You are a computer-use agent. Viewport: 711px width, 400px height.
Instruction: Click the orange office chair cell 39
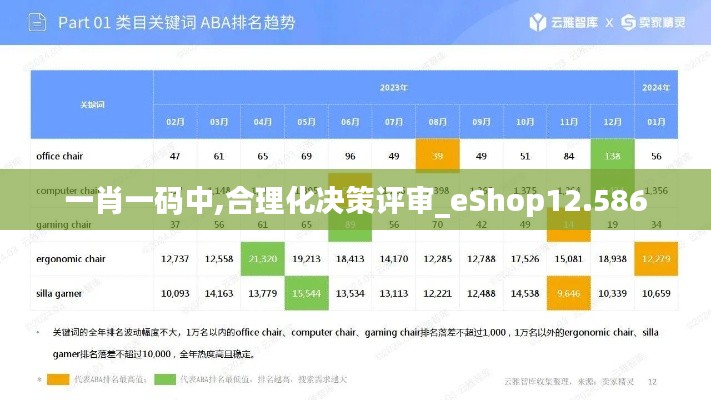438,156
